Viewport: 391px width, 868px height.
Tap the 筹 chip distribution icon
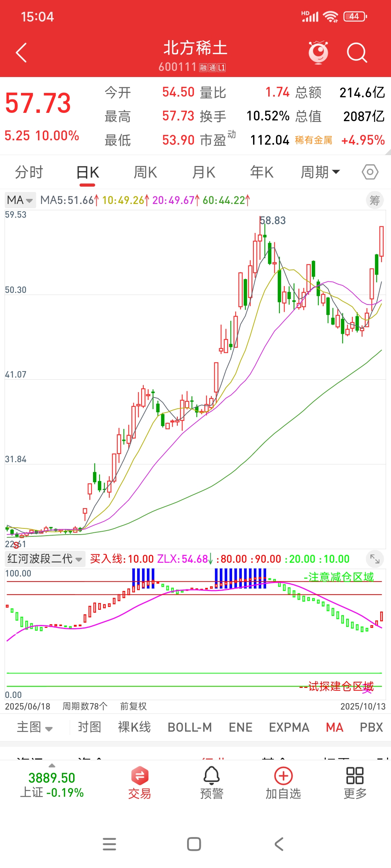click(375, 200)
